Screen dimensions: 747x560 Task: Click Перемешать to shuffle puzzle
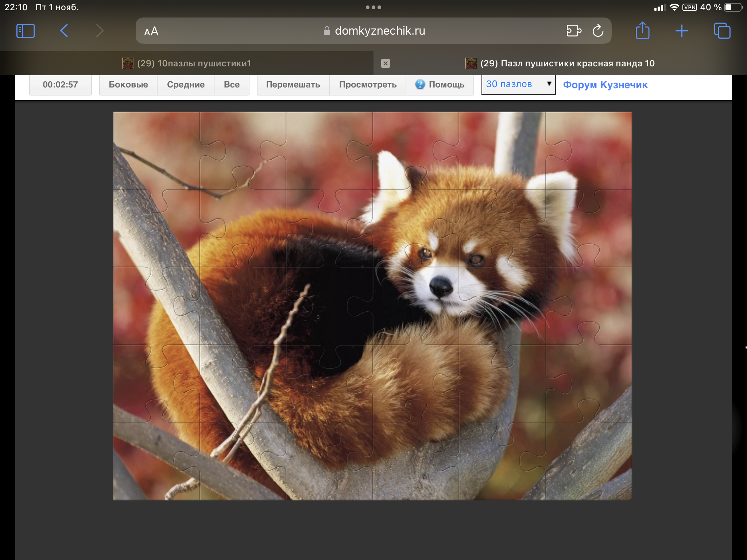(x=293, y=85)
